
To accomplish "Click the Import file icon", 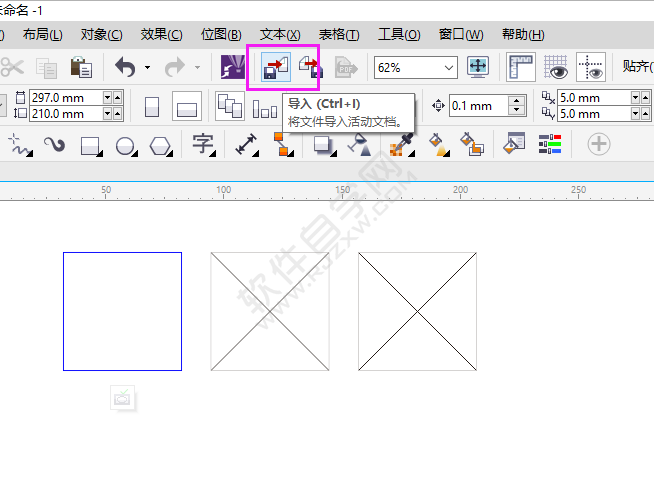I will click(276, 67).
